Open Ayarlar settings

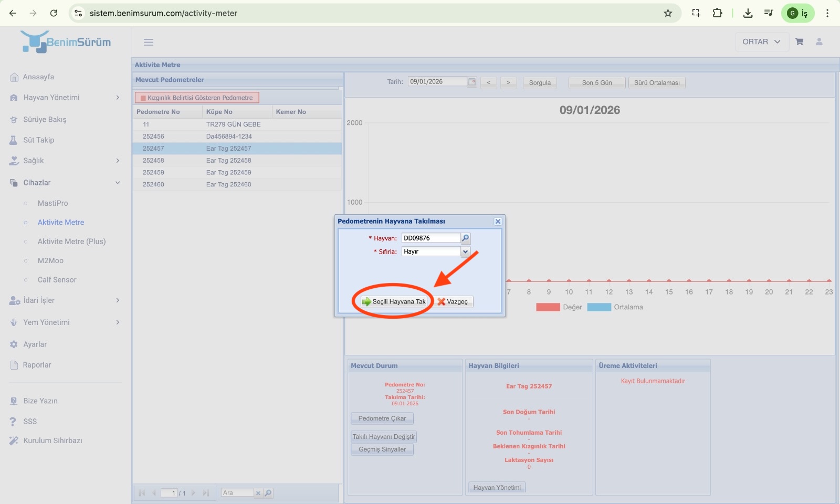35,344
